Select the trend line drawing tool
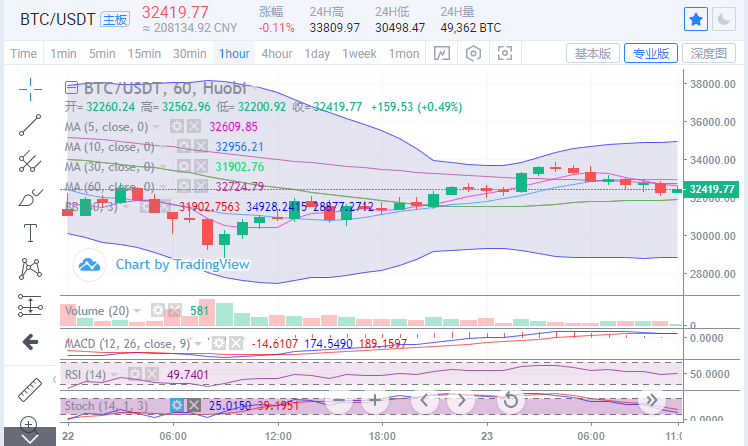 30,125
